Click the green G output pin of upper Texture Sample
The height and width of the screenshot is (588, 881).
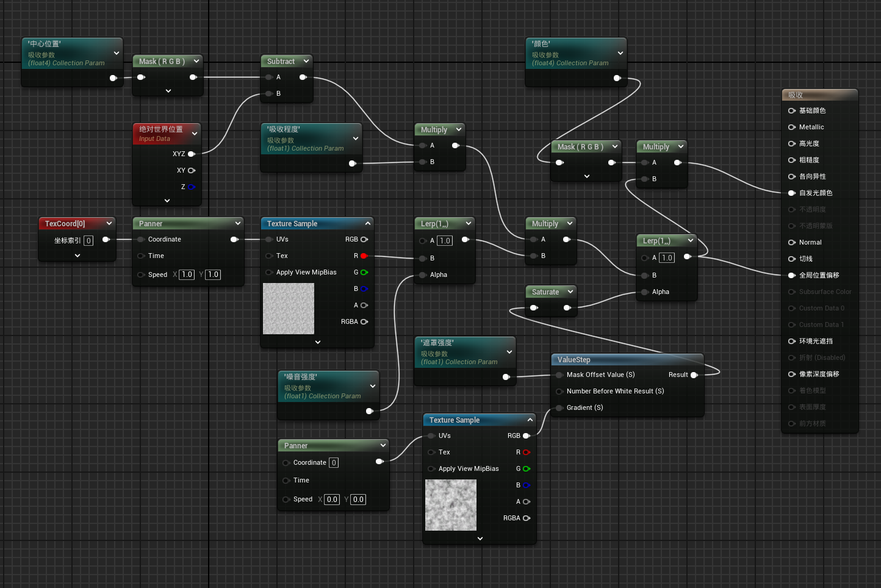coord(364,273)
